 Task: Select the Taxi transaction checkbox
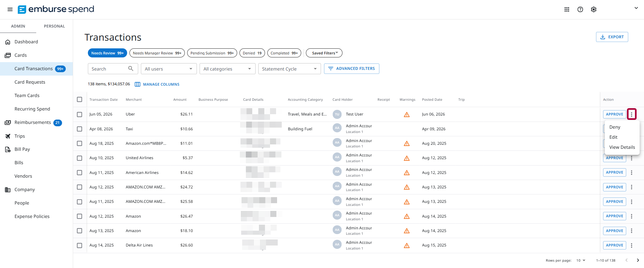point(79,129)
